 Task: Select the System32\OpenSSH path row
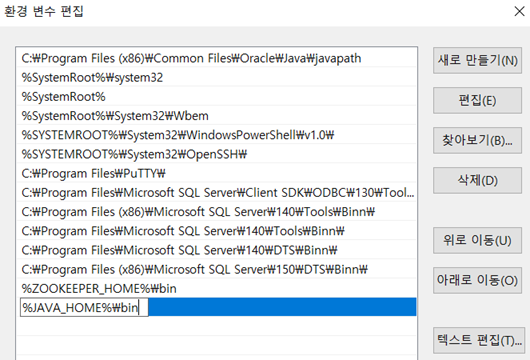coord(216,154)
